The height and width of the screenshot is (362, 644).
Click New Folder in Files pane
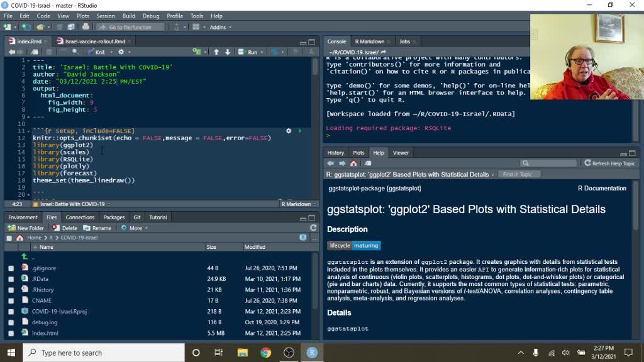point(26,228)
